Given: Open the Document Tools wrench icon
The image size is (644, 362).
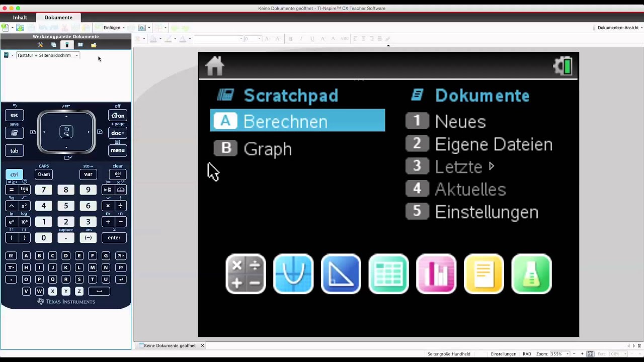Looking at the screenshot, I should tap(40, 45).
